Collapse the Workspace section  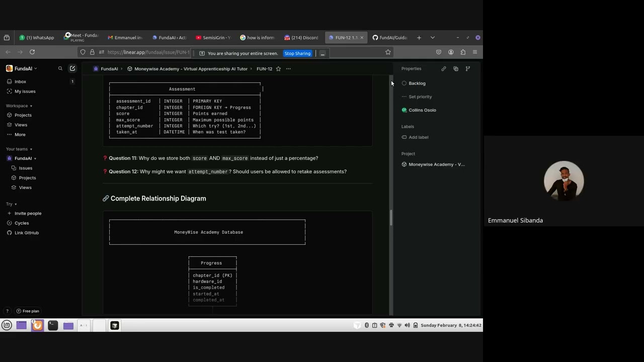(x=19, y=106)
